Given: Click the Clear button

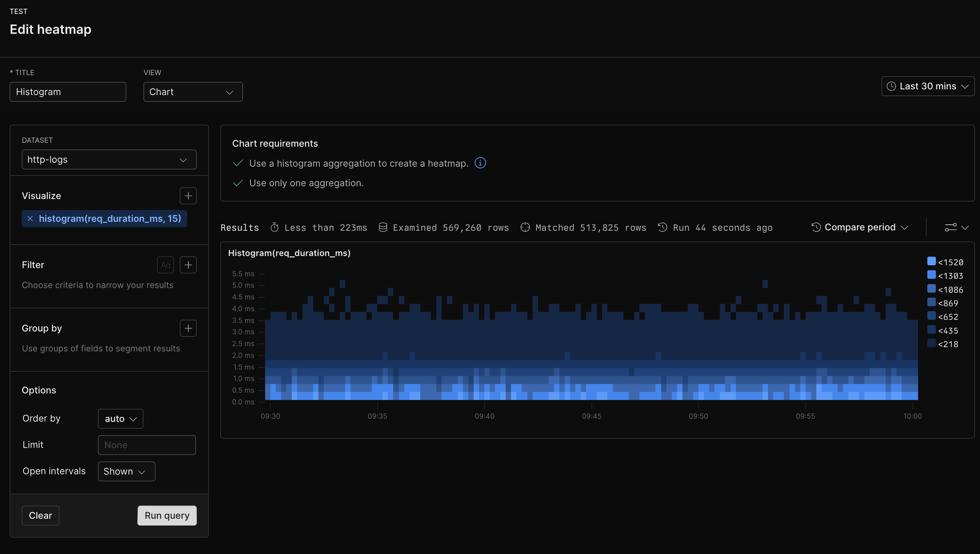Looking at the screenshot, I should tap(40, 515).
